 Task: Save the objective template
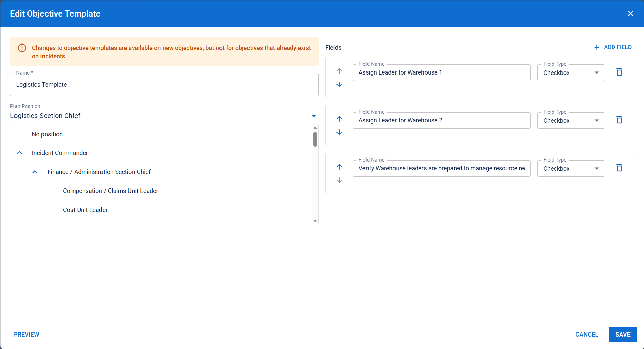[623, 335]
